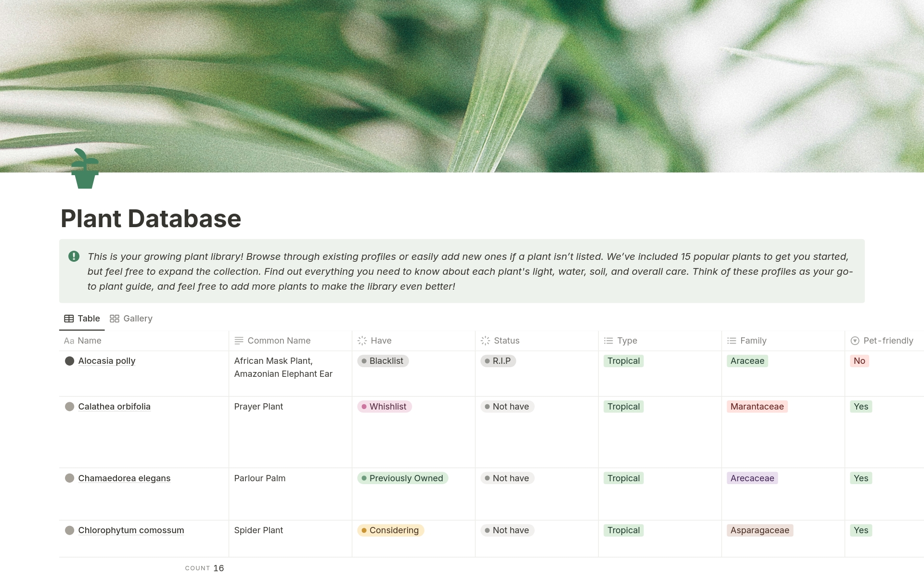Click the Chamaedorea elegans page icon
This screenshot has width=924, height=577.
pos(70,478)
